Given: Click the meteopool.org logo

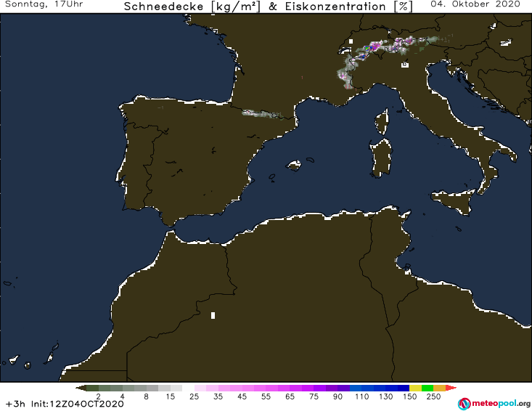Looking at the screenshot, I should pyautogui.click(x=494, y=404).
